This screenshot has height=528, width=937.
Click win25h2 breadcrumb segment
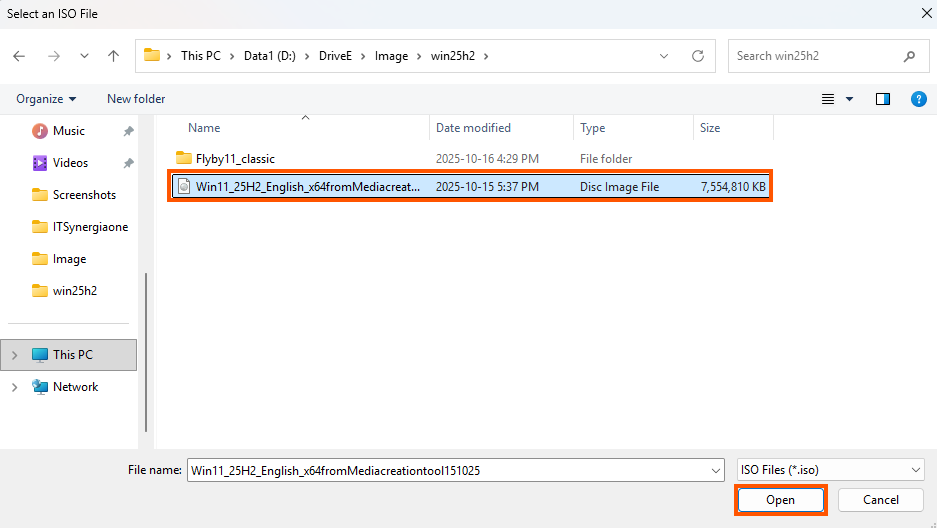pos(453,56)
